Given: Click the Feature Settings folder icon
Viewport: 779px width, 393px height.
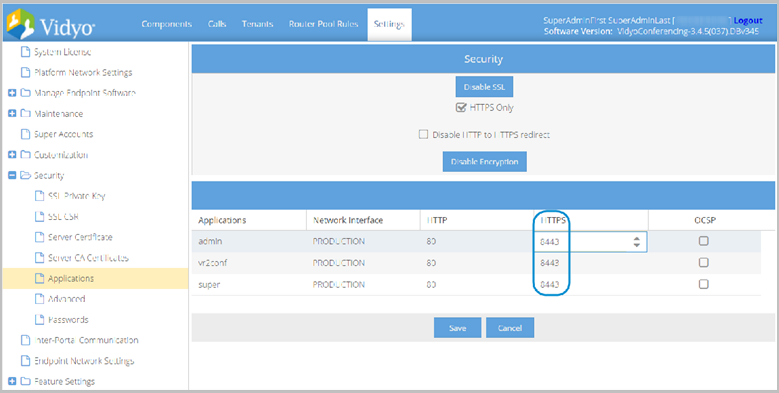Looking at the screenshot, I should click(25, 382).
